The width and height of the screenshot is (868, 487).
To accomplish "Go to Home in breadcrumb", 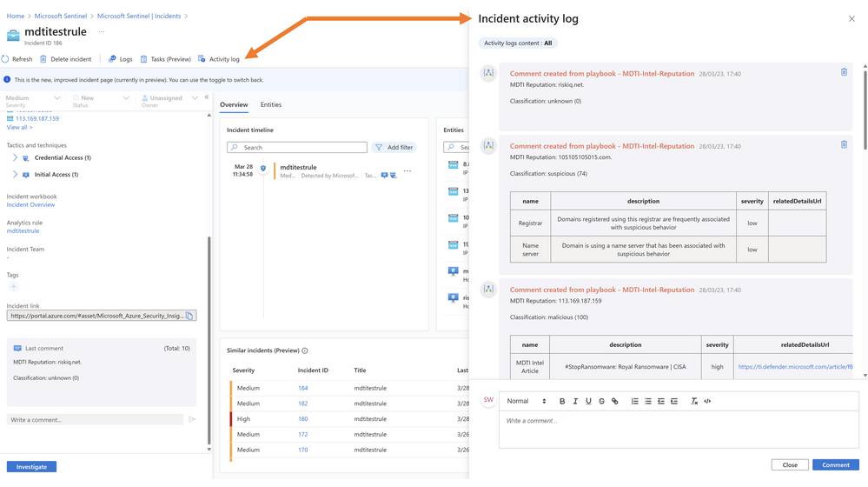I will pyautogui.click(x=15, y=16).
